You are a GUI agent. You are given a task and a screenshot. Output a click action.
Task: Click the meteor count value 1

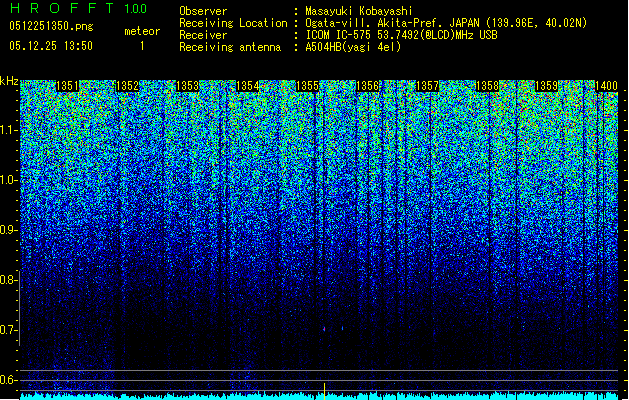pos(142,46)
